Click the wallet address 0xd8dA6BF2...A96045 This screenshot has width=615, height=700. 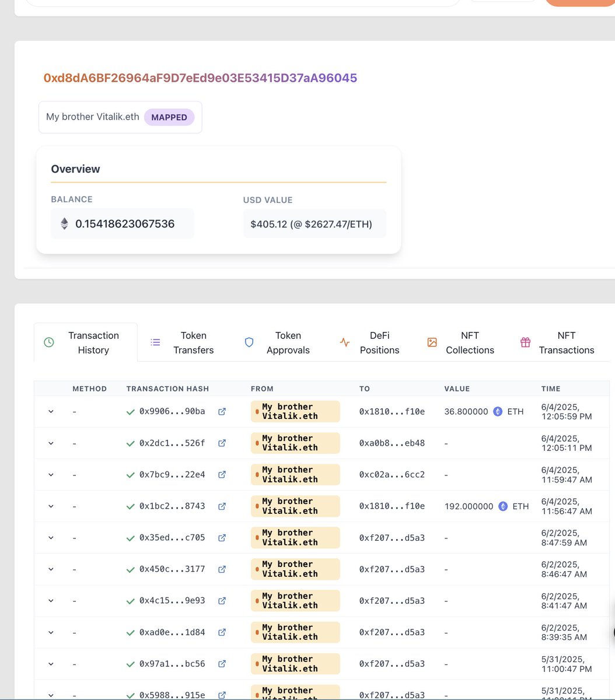point(200,78)
